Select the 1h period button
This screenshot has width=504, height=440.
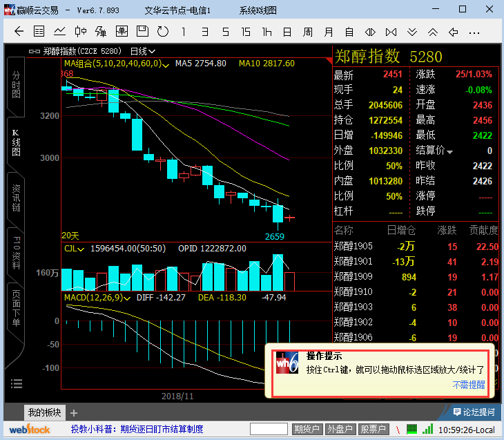tap(266, 32)
